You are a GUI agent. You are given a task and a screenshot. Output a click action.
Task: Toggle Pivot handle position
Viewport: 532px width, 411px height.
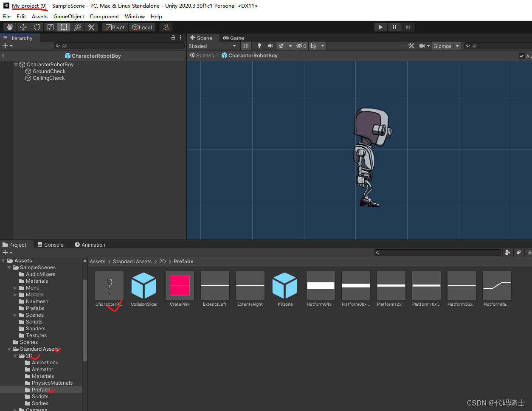click(x=115, y=27)
